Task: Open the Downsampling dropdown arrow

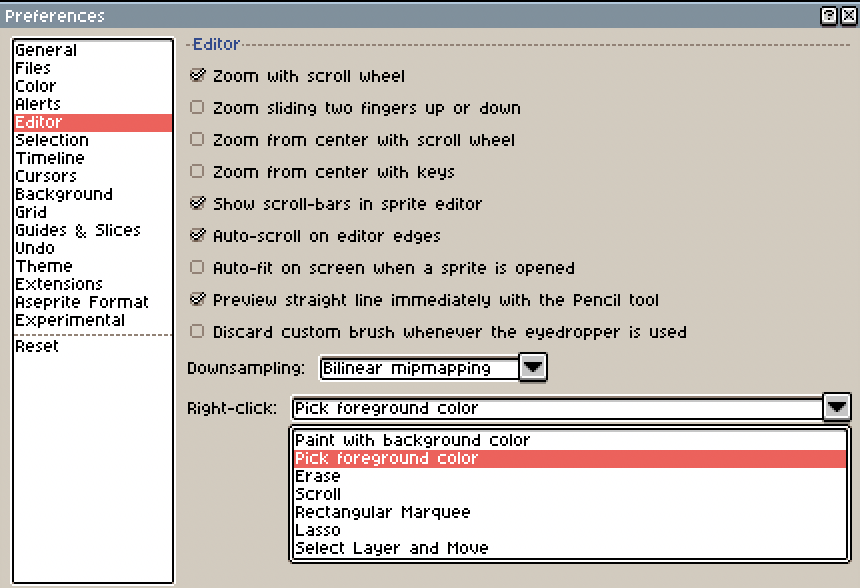Action: [534, 368]
